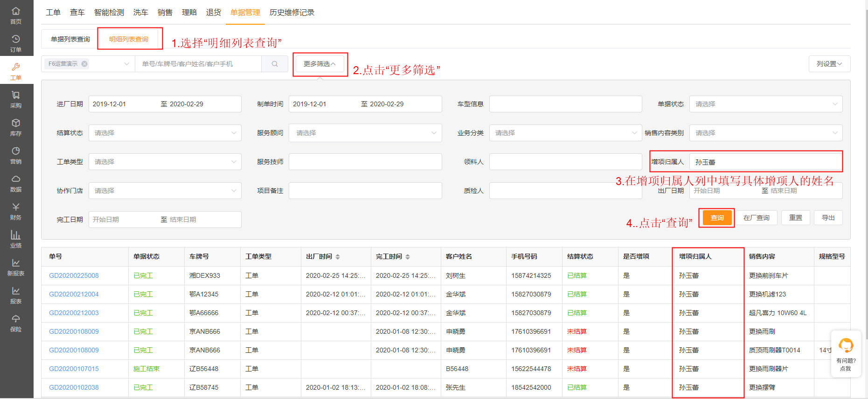Click the 服务技师 input field
The width and height of the screenshot is (868, 399).
365,162
